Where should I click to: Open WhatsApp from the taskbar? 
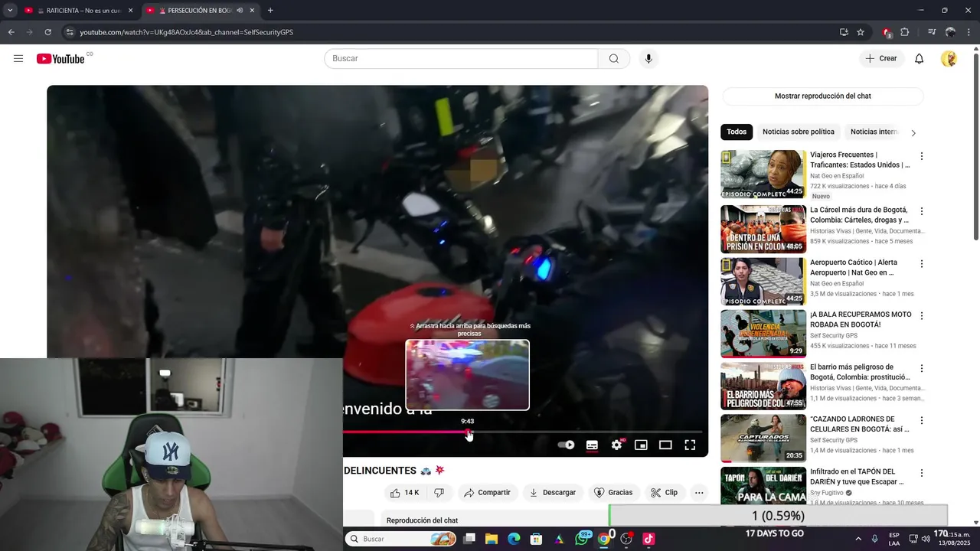pos(582,539)
